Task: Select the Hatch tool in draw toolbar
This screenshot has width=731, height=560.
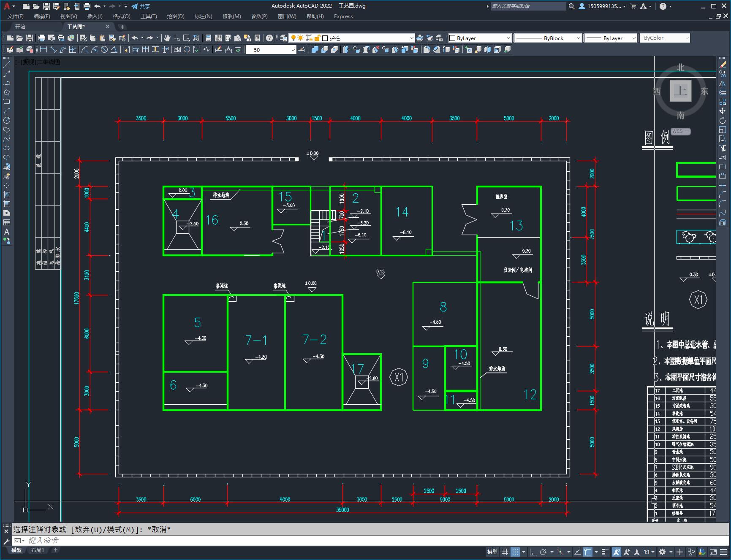Action: click(x=7, y=195)
